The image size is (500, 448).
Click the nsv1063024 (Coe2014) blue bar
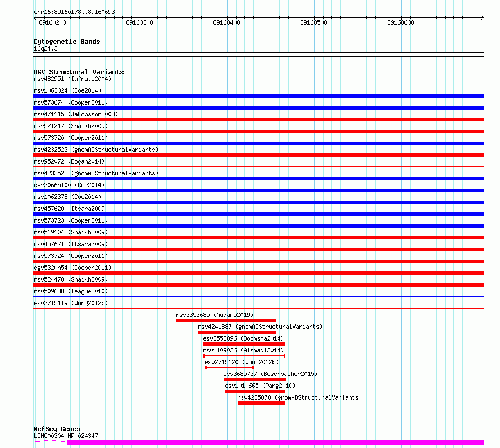pyautogui.click(x=258, y=96)
